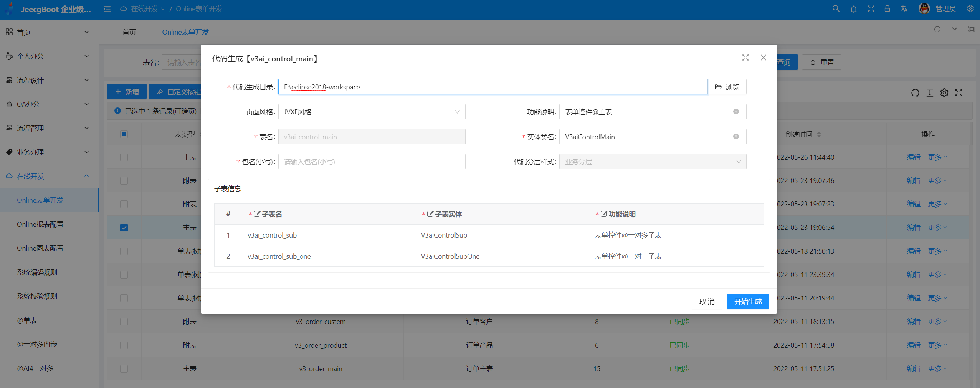Open the header search icon
980x388 pixels.
coord(836,9)
